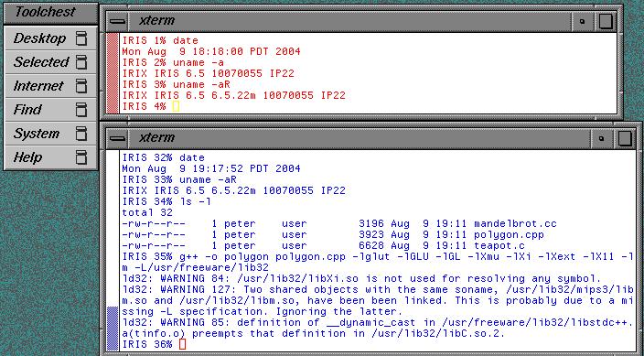Open the Internet toolchest menu
Viewport: 644px width, 356px height.
50,86
